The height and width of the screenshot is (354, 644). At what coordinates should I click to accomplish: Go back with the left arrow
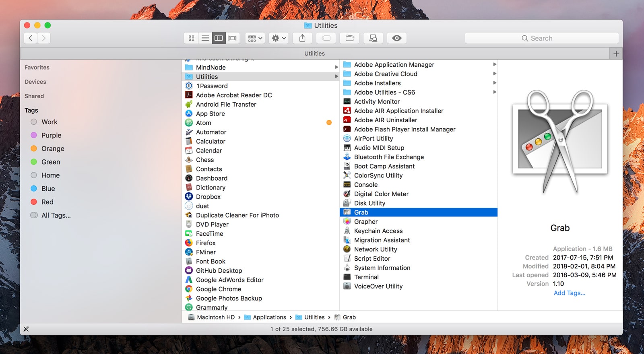click(x=31, y=38)
